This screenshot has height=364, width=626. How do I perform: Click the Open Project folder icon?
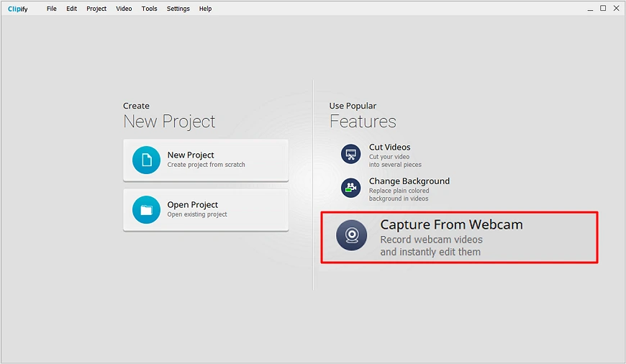tap(146, 209)
